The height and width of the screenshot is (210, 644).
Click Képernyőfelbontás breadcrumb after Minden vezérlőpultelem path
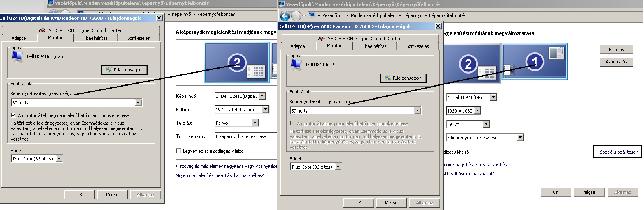[x=447, y=15]
